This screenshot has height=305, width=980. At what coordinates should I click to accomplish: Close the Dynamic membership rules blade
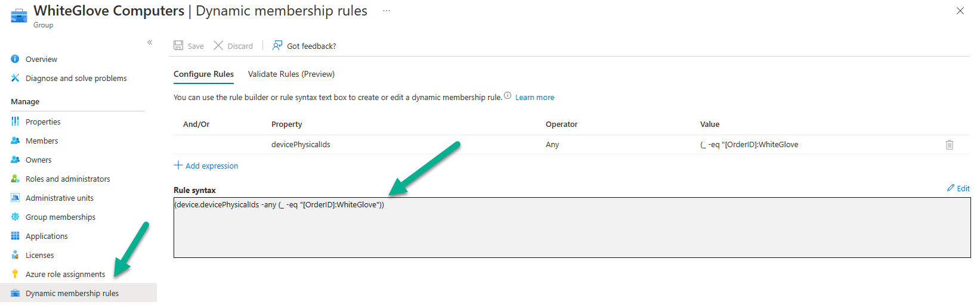[960, 11]
